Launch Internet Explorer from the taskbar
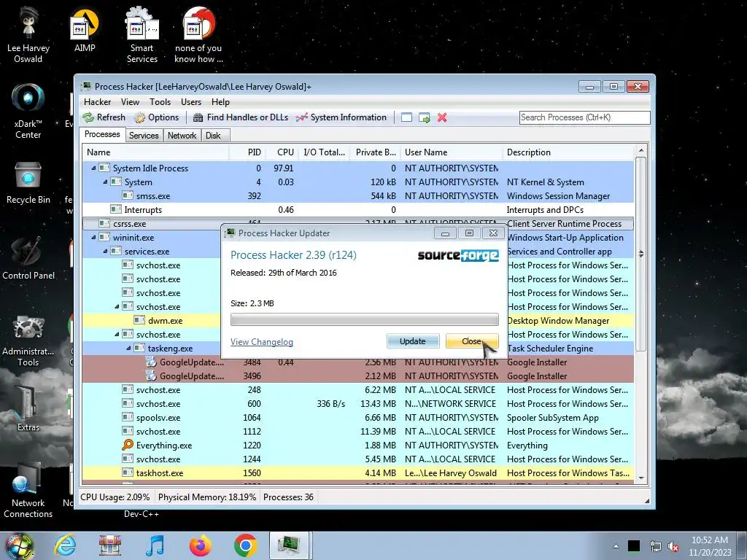Screen dimensions: 747x560 (x=64, y=545)
